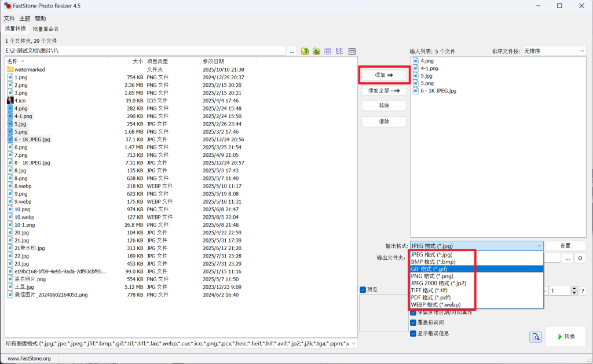This screenshot has height=364, width=593.
Task: Click the file icon of 土豆.jpg
Action: (x=10, y=287)
